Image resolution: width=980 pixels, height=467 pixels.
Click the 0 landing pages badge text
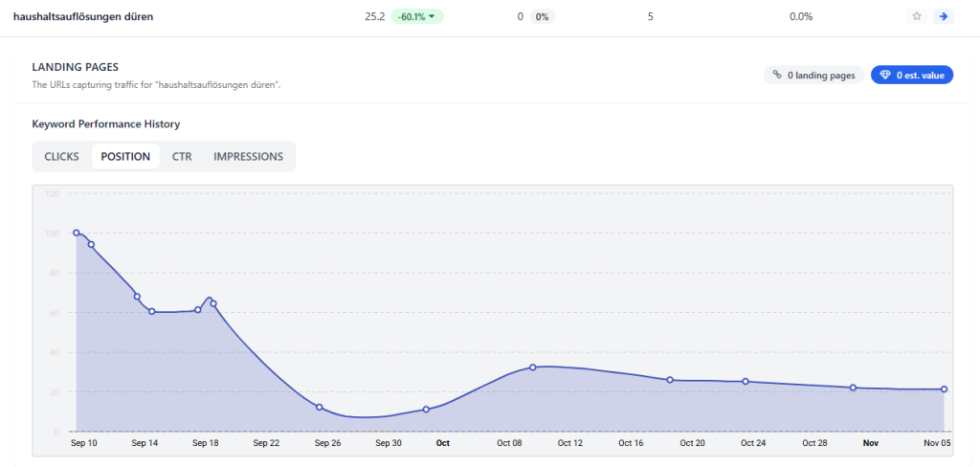821,75
